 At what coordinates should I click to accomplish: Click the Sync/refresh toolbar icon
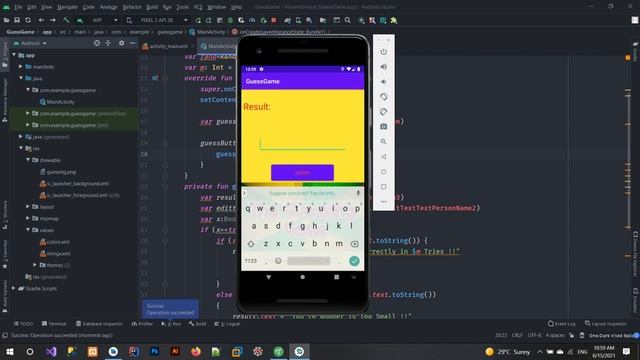coord(28,20)
